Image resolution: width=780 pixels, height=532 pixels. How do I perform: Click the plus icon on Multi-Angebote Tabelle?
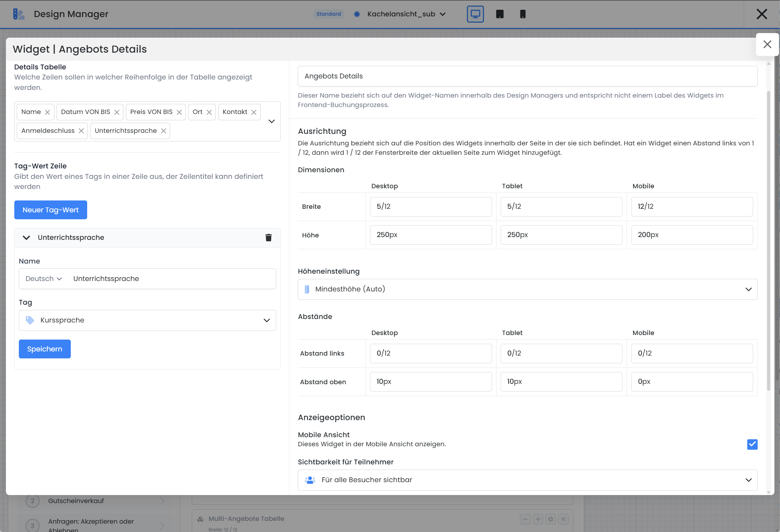pos(538,519)
